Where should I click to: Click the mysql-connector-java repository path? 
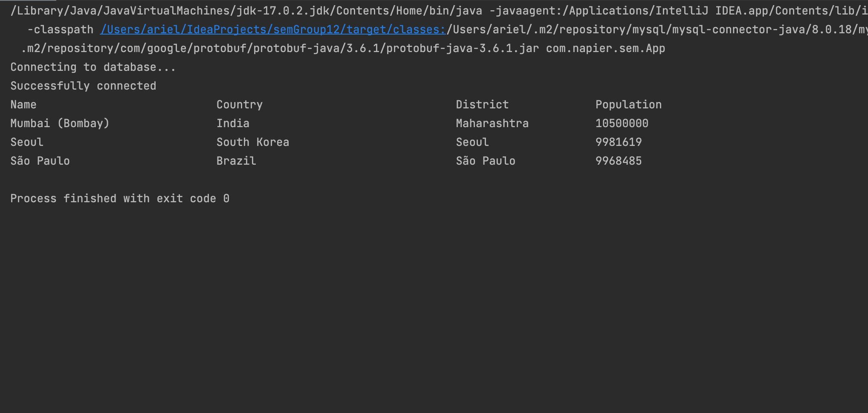[x=657, y=29]
